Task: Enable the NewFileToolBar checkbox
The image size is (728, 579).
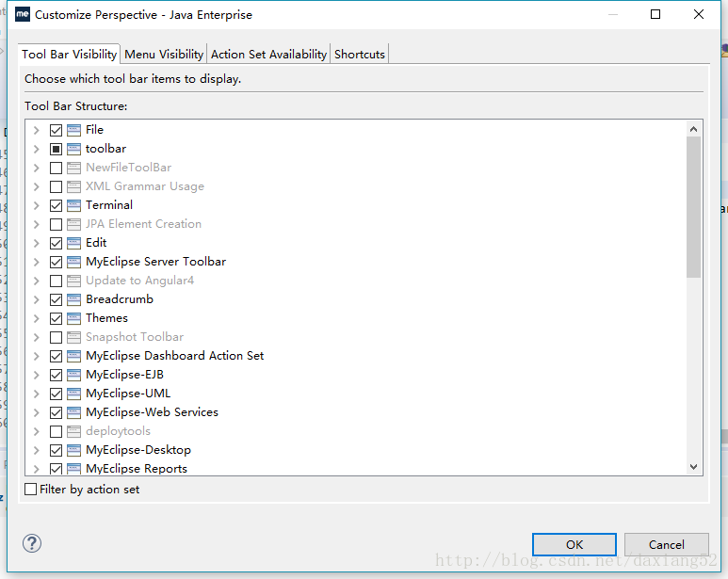Action: point(56,168)
